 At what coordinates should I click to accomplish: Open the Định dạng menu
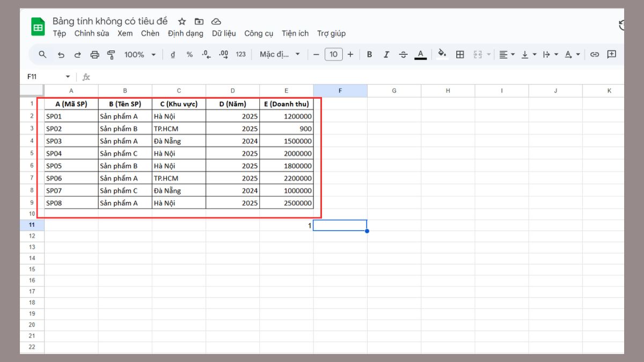point(186,33)
